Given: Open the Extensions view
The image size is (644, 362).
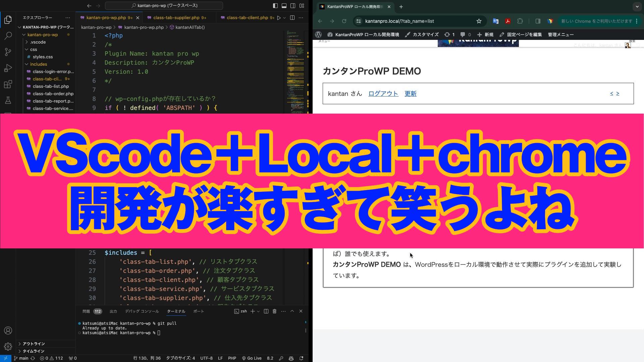Looking at the screenshot, I should click(8, 84).
